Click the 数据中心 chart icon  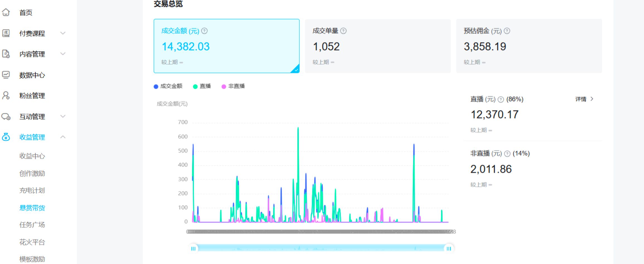point(6,75)
